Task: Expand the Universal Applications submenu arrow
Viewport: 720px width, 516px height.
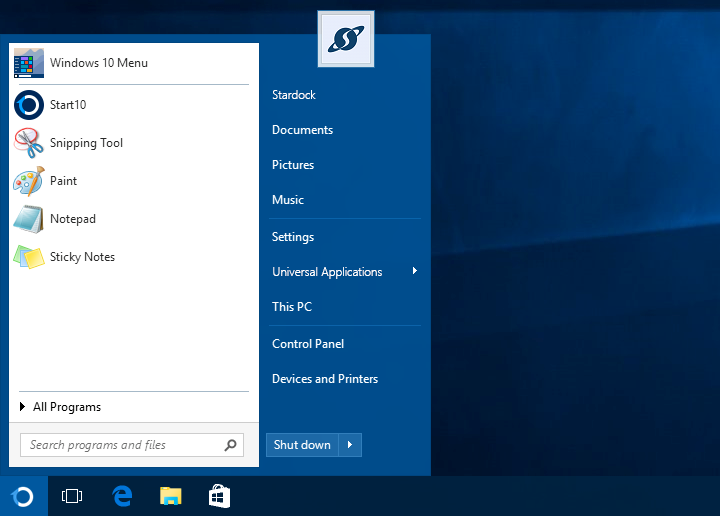Action: (415, 271)
